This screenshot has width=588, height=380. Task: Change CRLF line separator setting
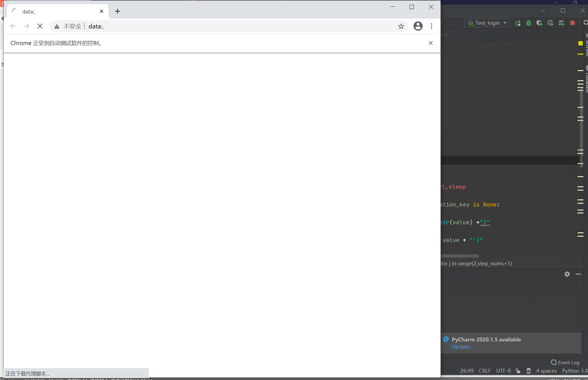[485, 371]
